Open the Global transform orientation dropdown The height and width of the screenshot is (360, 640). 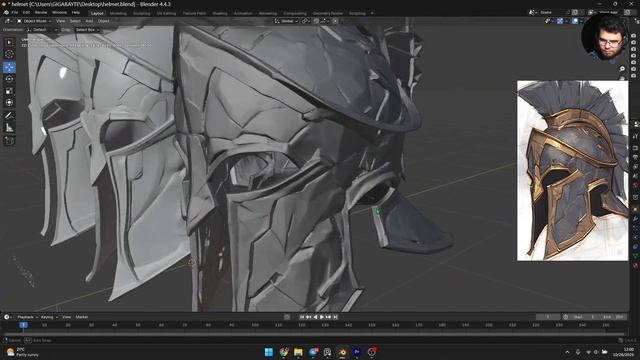287,21
